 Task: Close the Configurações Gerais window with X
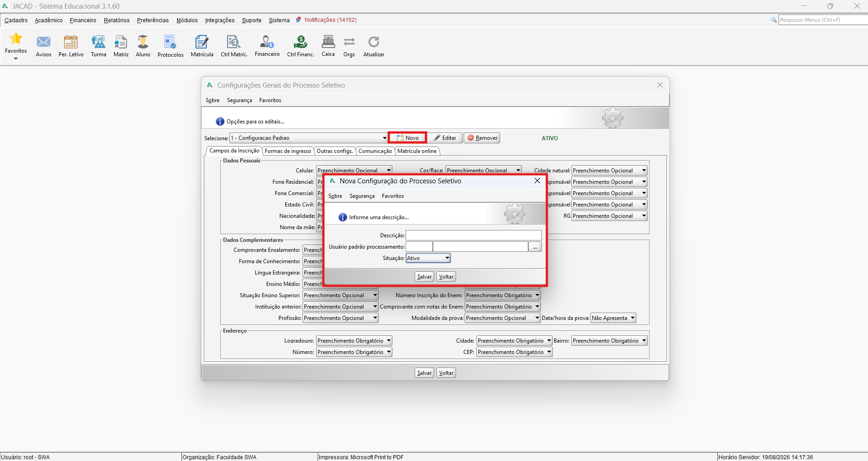pyautogui.click(x=660, y=85)
